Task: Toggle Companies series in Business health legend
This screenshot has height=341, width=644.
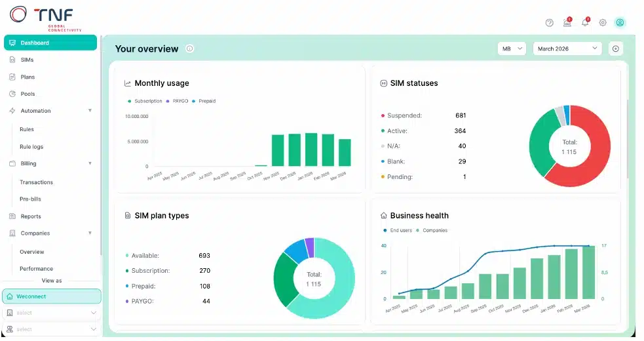Action: point(432,230)
